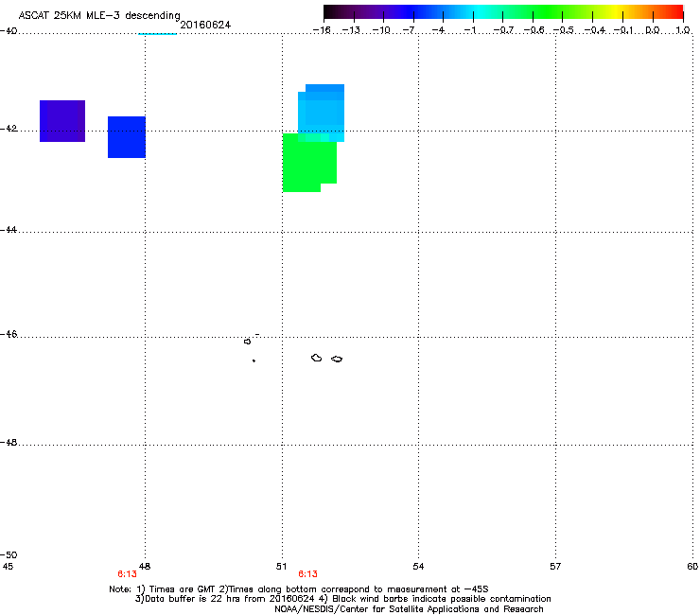Screen dimensions: 700x615
Task: Click the latitude label -50
Action: [9, 555]
